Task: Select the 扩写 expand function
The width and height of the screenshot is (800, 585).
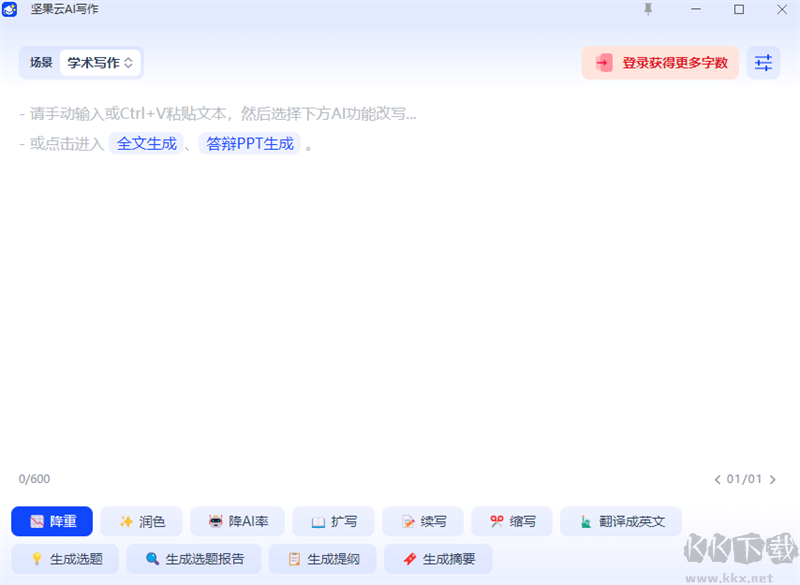Action: tap(333, 521)
